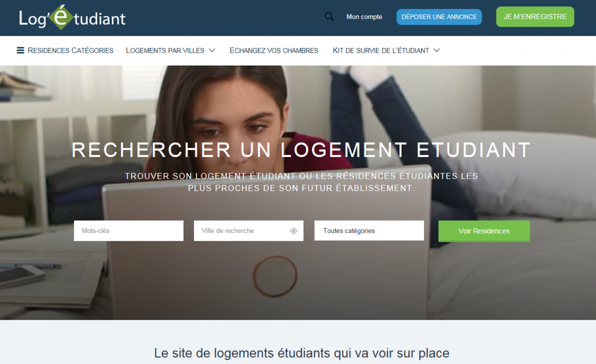Open Kit de survie de l'étudiant menu
The width and height of the screenshot is (596, 364).
pyautogui.click(x=381, y=51)
